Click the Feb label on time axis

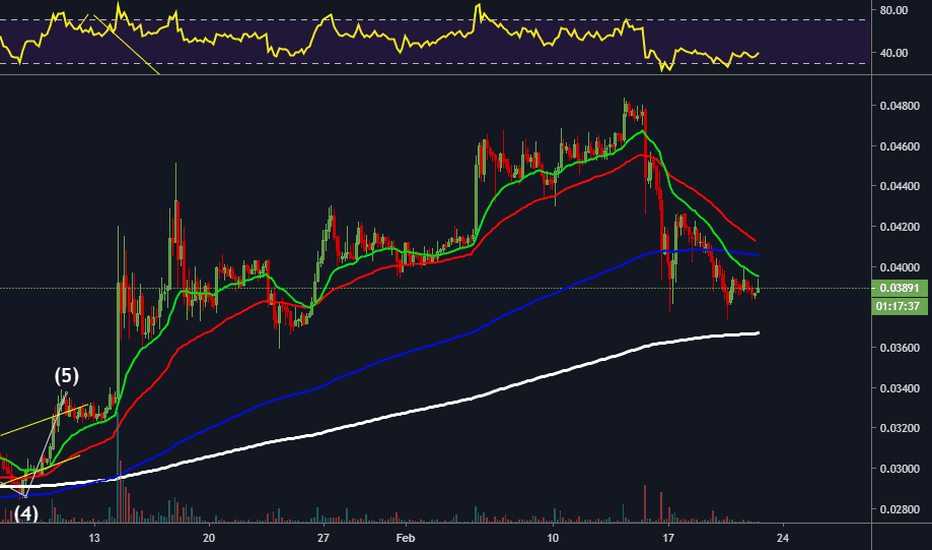coord(405,538)
